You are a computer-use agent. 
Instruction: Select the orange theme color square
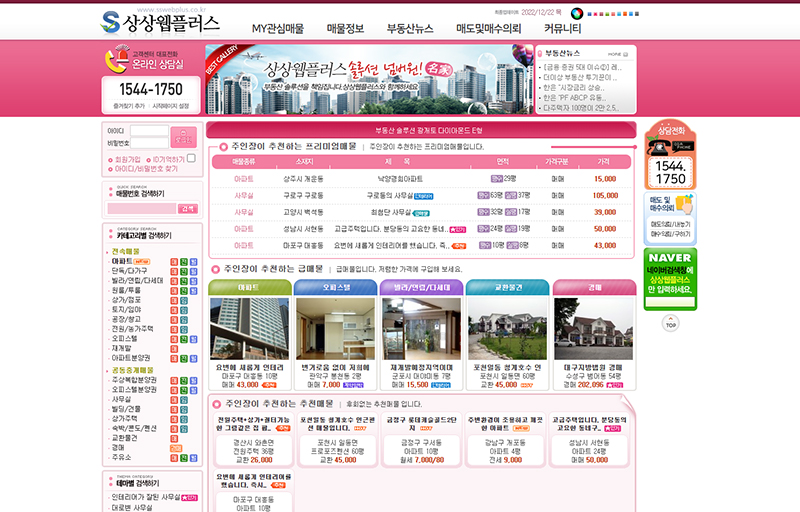pos(625,14)
